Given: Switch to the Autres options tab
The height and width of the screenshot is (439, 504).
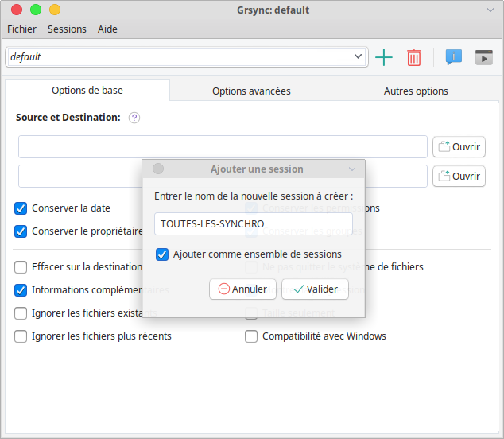Looking at the screenshot, I should point(416,91).
